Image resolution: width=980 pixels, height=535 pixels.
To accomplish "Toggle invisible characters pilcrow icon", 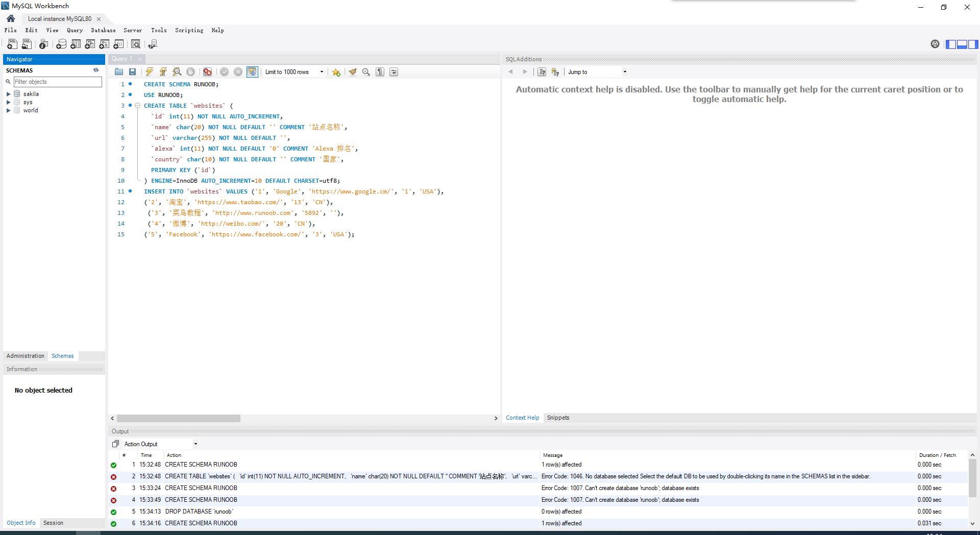I will [x=380, y=72].
